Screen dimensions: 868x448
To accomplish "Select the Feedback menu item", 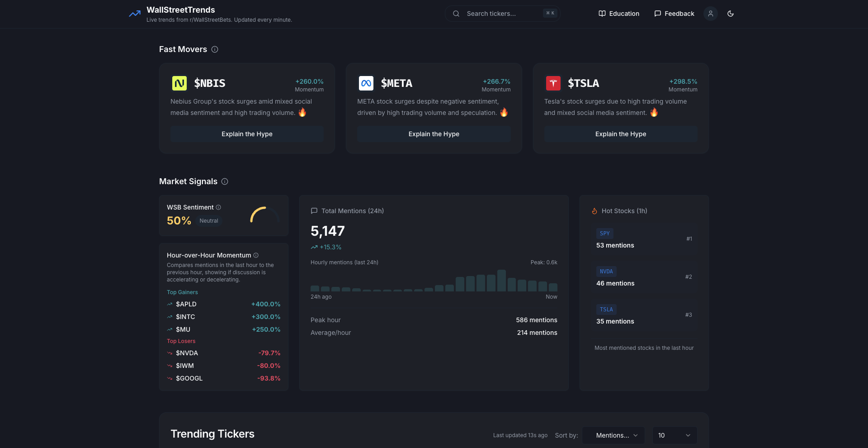I will (x=679, y=14).
